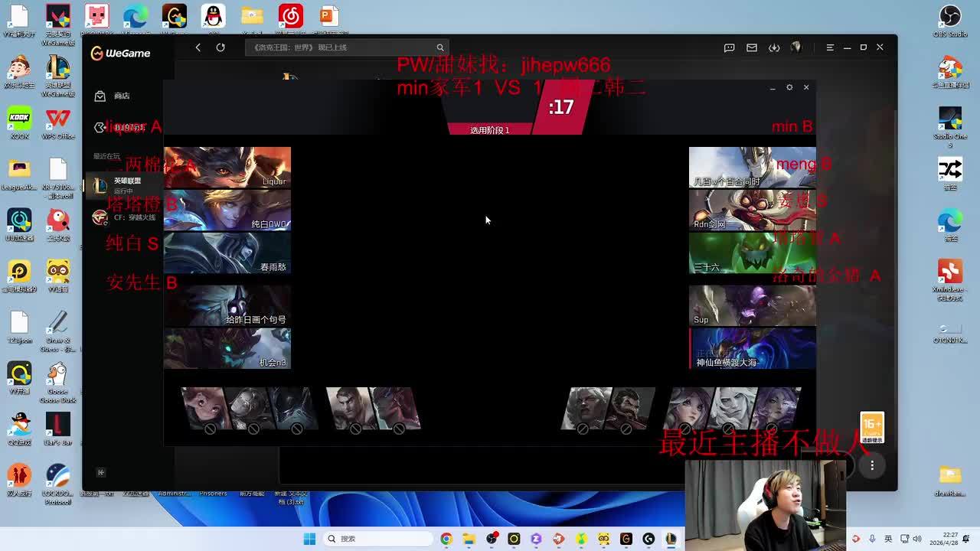
Task: Collapse the WeGame left sidebar
Action: [x=100, y=472]
